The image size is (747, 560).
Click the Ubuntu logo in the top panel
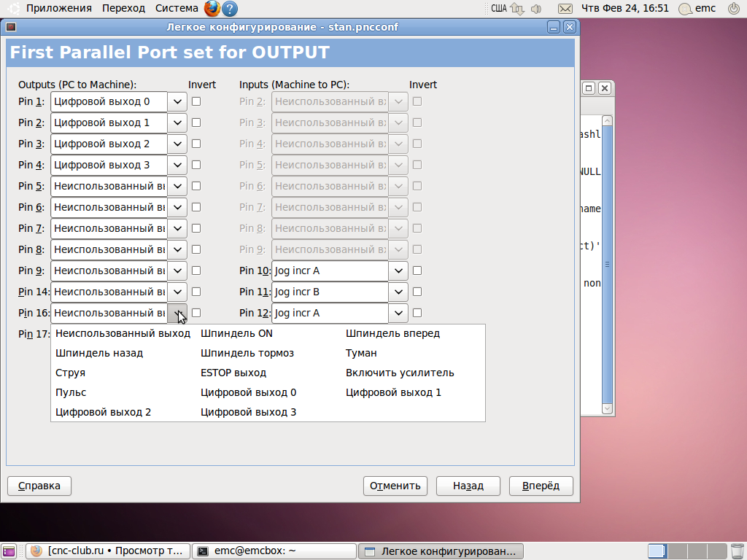(14, 8)
